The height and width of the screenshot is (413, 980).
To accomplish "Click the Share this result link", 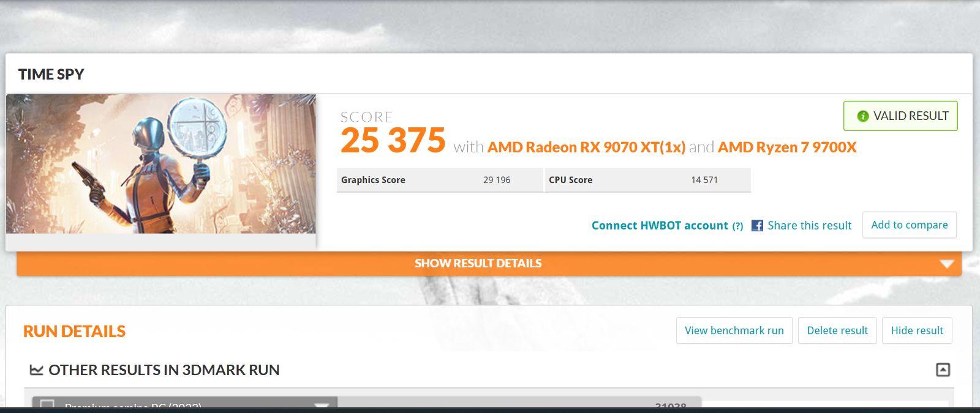I will [809, 225].
